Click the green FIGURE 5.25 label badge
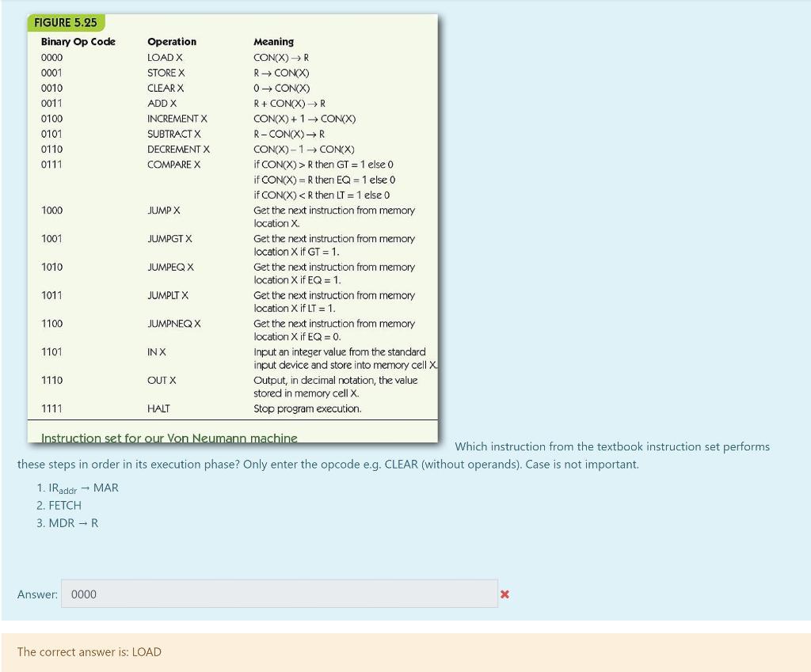Image resolution: width=811 pixels, height=672 pixels. click(x=66, y=22)
